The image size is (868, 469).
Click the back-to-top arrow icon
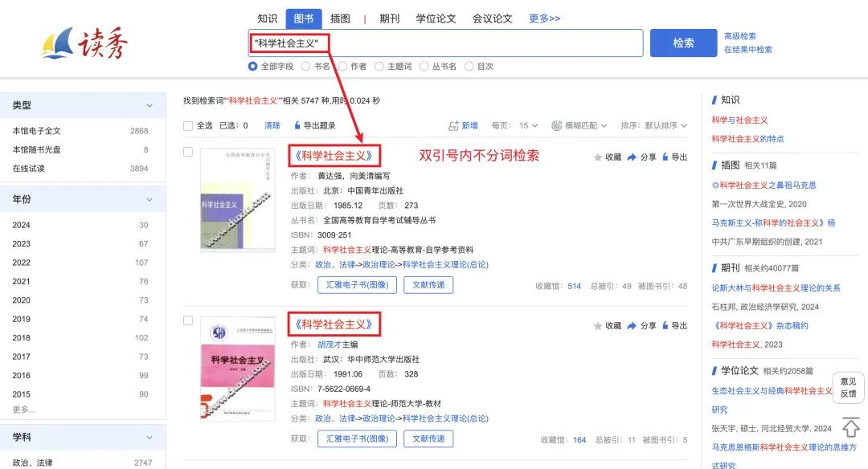pos(851,427)
